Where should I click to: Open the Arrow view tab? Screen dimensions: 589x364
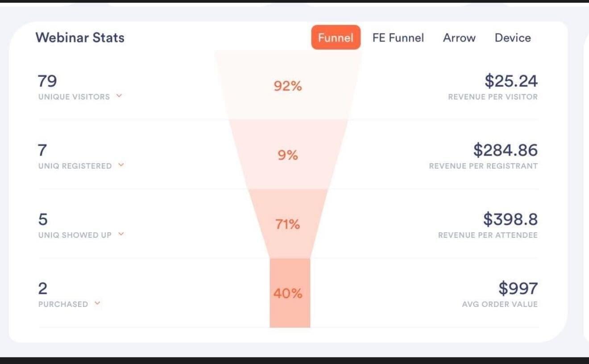459,38
